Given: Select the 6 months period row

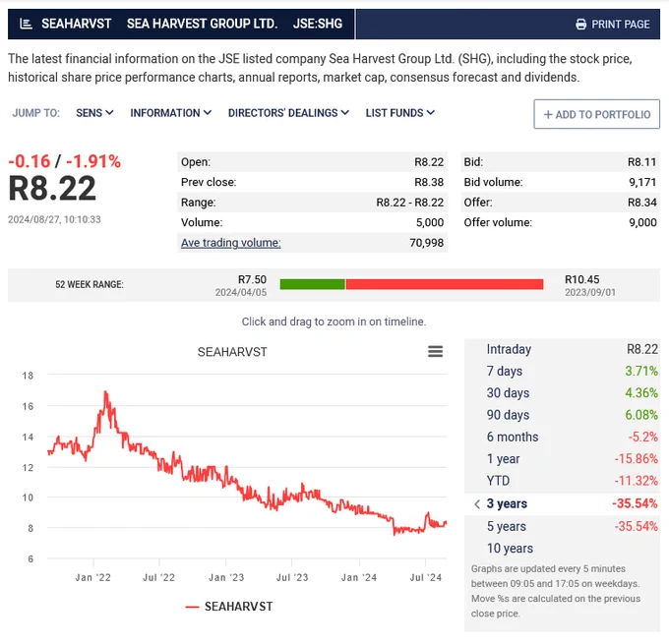Looking at the screenshot, I should click(562, 437).
